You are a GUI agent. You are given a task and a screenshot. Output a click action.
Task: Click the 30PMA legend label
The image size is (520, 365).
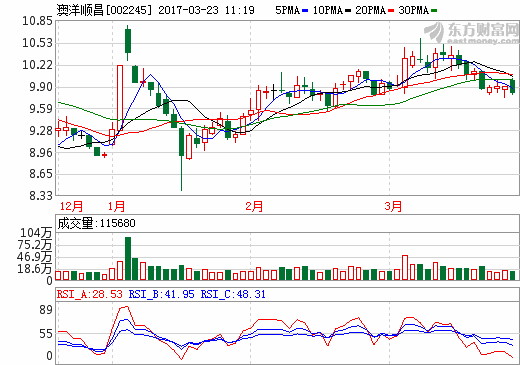(413, 10)
